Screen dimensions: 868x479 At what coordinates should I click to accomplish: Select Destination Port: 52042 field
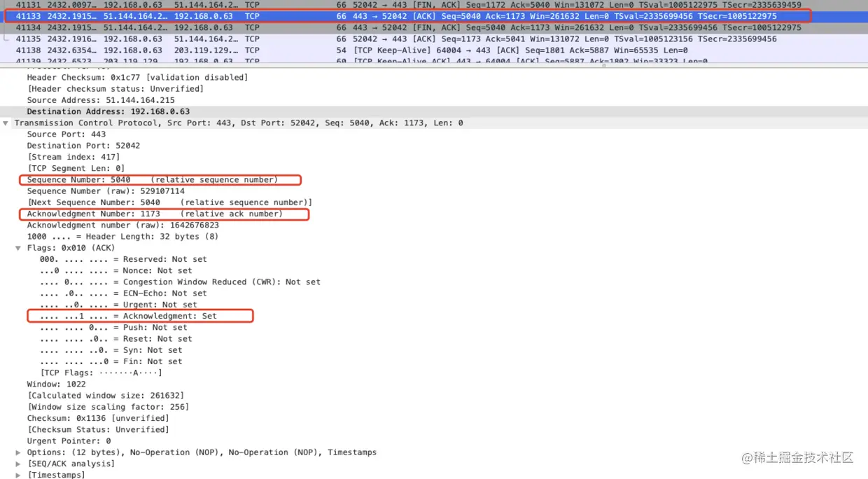83,146
